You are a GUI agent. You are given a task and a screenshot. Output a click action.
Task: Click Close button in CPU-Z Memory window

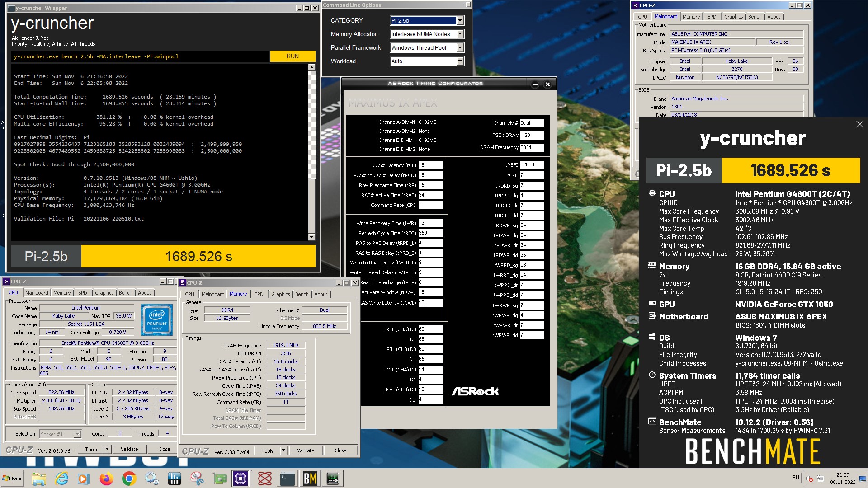340,451
